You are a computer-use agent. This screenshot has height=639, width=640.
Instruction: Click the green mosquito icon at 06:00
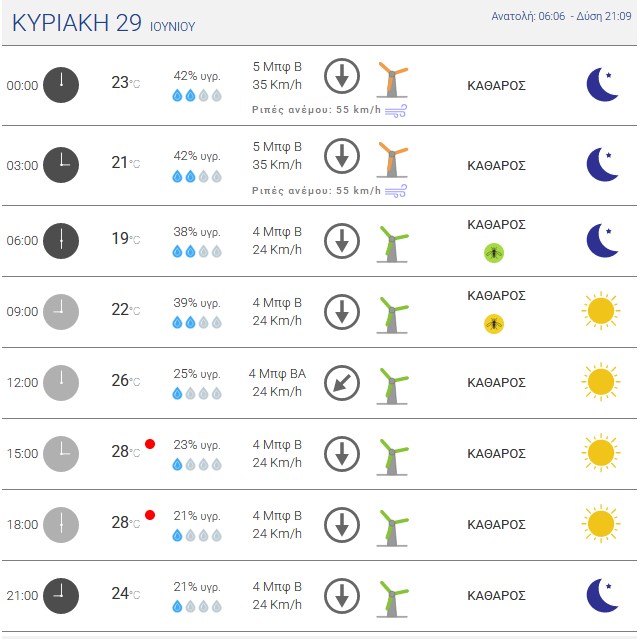494,253
